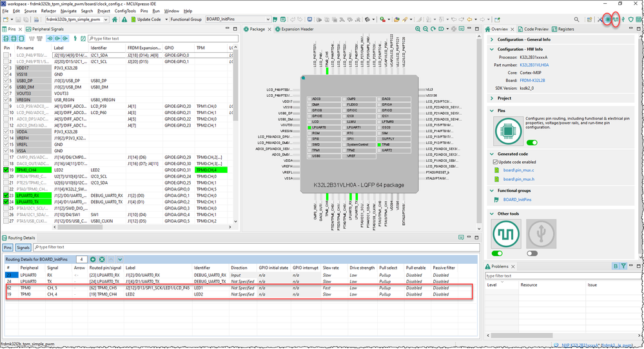Screen dimensions: 644x349
Task: Open the ConfigTools menu
Action: (x=125, y=11)
